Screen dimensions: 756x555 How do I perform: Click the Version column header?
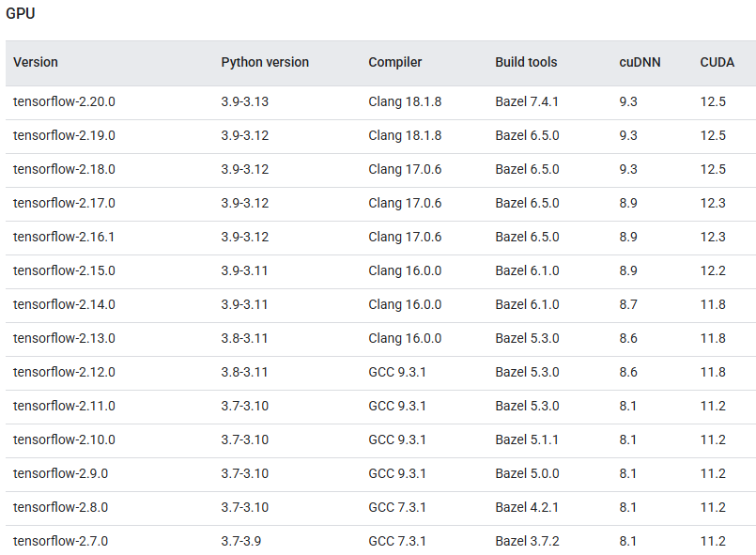36,62
